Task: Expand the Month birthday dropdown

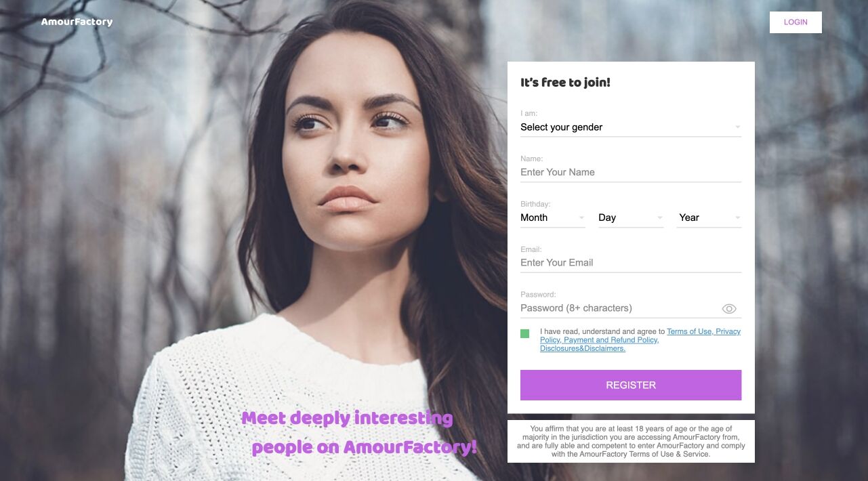Action: point(553,217)
